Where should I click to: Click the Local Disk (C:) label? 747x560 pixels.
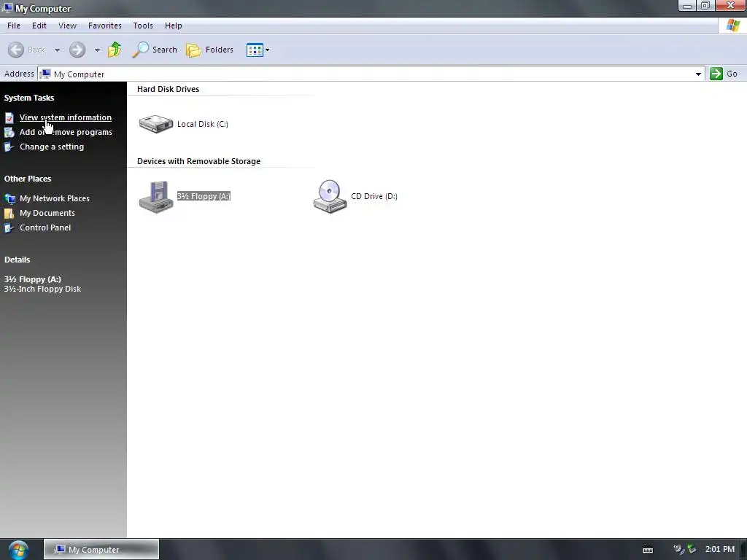pyautogui.click(x=203, y=124)
